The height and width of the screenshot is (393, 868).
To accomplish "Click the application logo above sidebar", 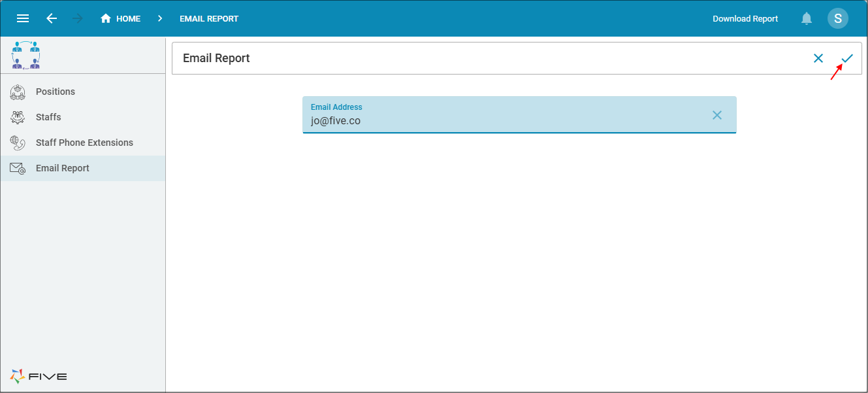I will click(x=26, y=55).
